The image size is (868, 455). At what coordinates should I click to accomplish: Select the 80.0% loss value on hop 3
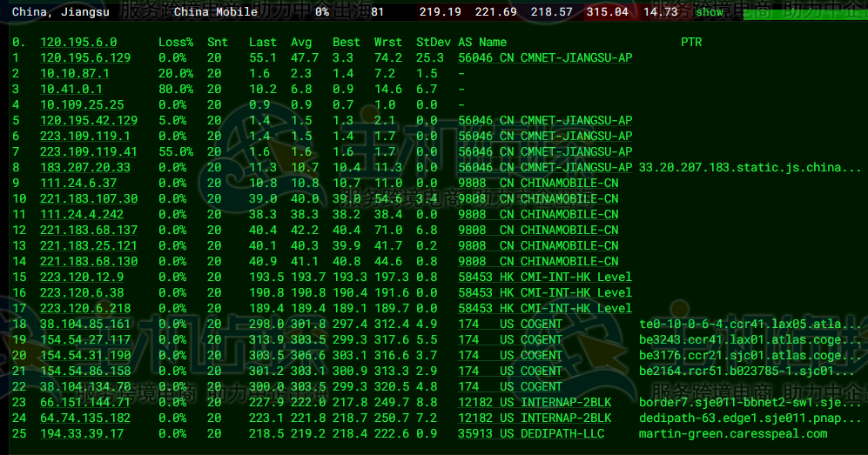(x=176, y=89)
